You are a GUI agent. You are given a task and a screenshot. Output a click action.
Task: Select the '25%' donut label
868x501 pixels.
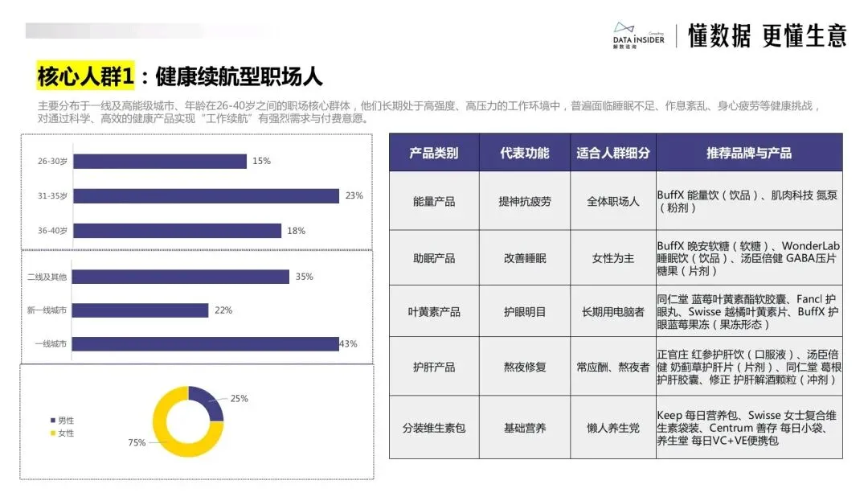240,399
